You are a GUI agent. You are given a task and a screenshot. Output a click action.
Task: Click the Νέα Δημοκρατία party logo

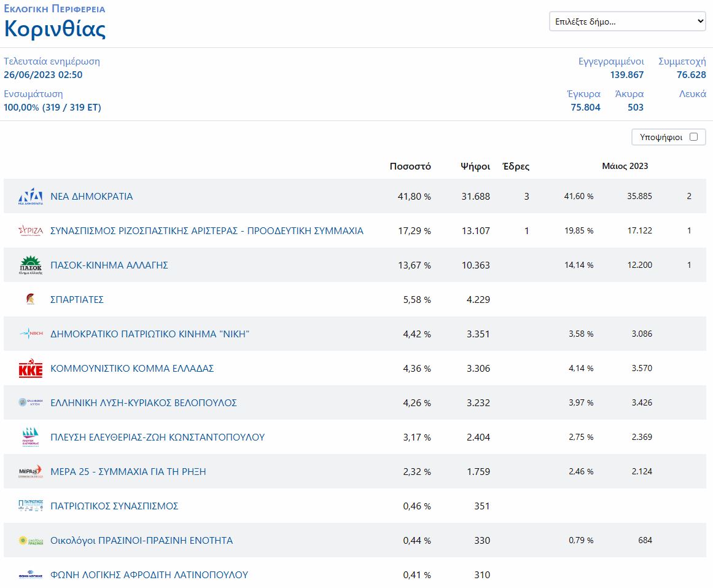(31, 197)
